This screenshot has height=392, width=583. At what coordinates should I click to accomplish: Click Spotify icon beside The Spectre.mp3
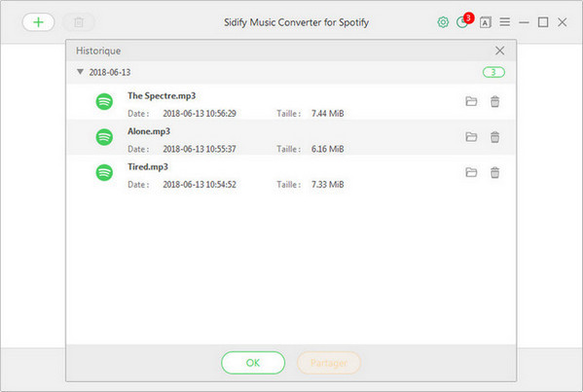click(104, 101)
